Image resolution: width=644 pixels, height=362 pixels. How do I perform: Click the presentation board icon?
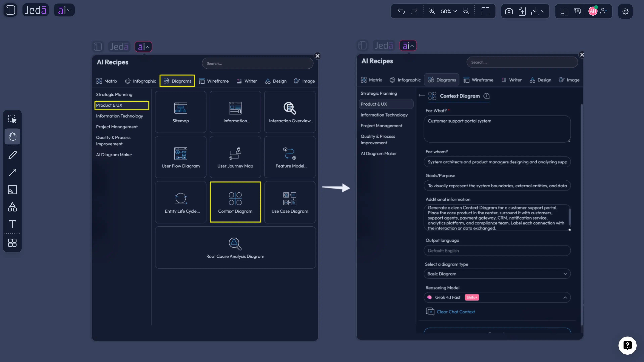click(x=577, y=11)
